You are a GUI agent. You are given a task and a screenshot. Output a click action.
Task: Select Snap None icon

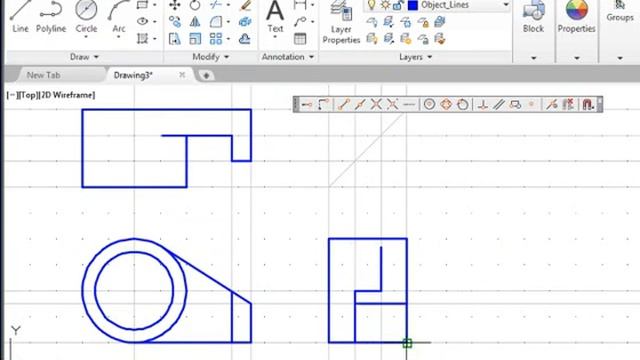coord(568,105)
